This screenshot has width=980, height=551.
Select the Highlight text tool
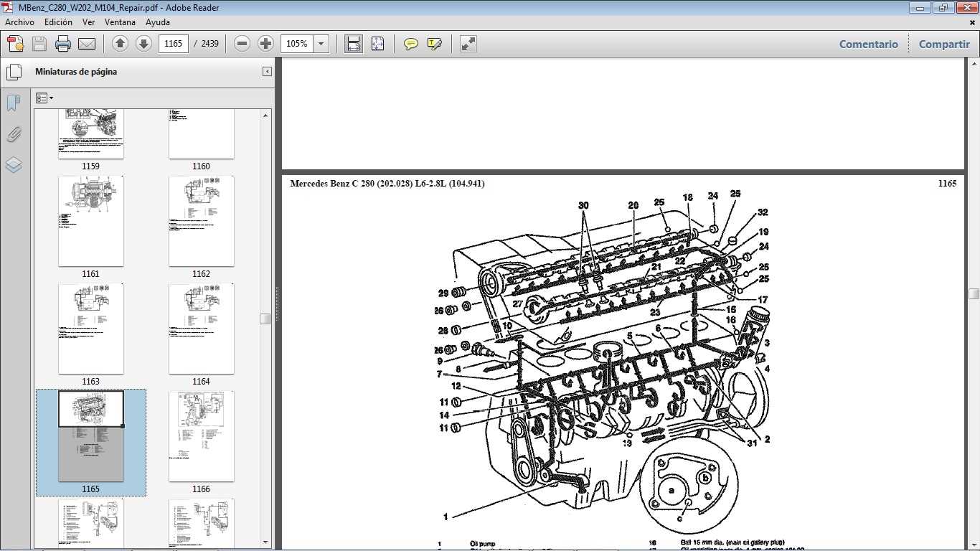point(434,44)
